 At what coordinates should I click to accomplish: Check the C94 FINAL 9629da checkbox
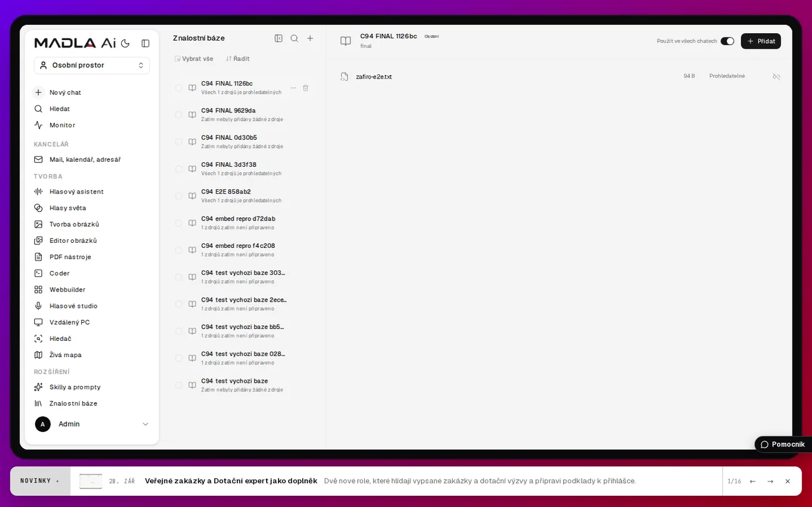[179, 115]
